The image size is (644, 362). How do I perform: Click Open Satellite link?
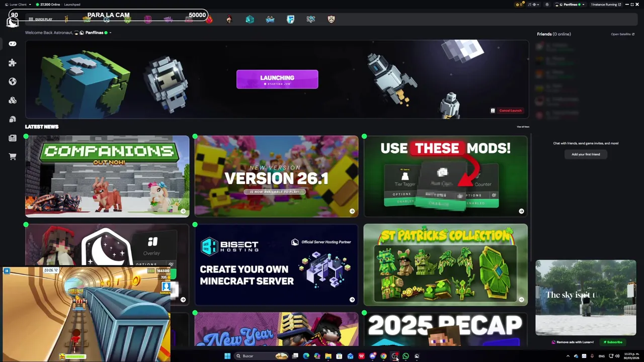[x=622, y=34]
